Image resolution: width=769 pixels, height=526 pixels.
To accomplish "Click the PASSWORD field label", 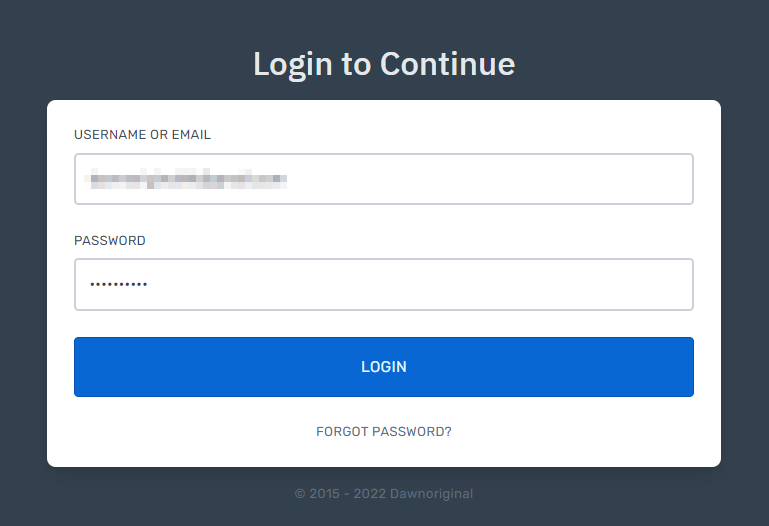I will (x=110, y=241).
